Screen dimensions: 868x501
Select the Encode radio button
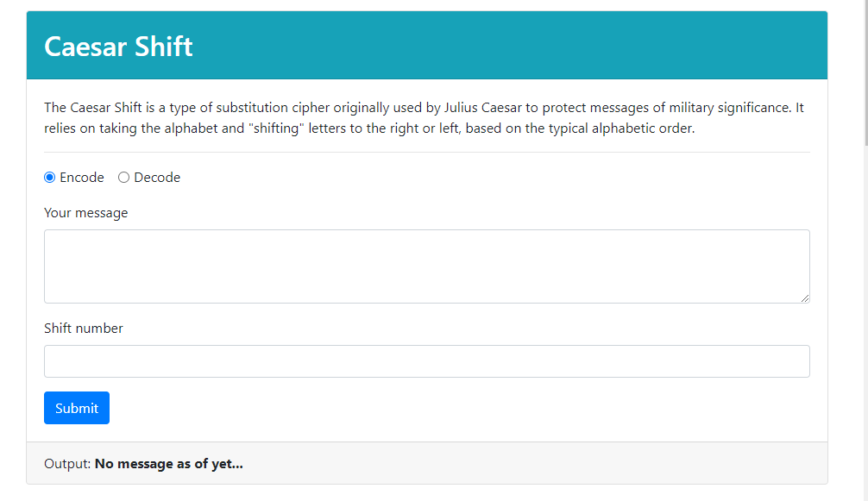49,177
